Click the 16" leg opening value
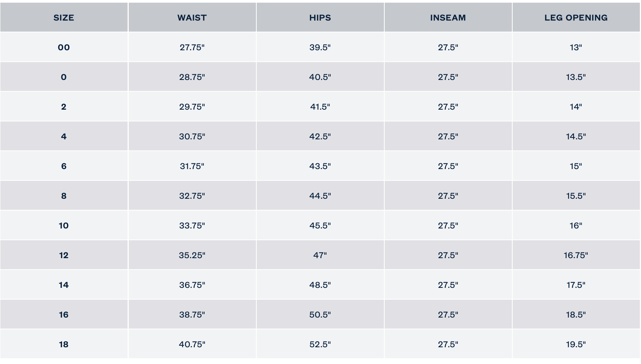Screen dimensions: 641x364 point(576,225)
